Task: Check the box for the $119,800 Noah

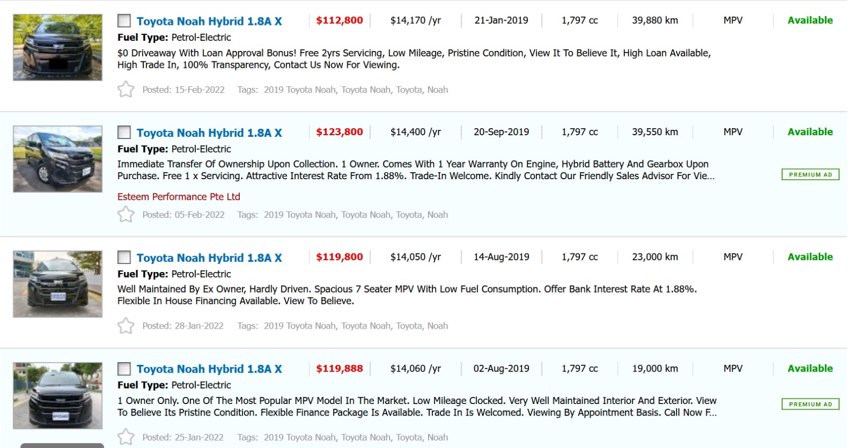Action: pos(124,257)
